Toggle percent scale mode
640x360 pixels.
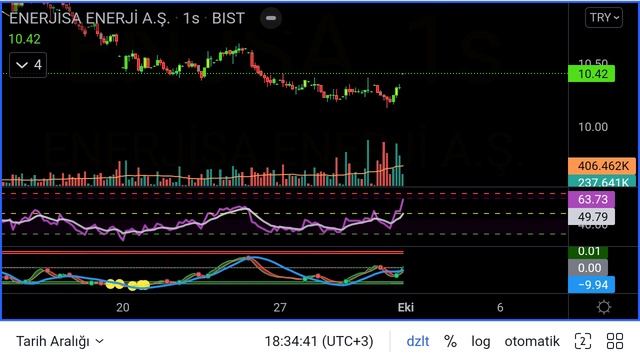click(x=450, y=341)
